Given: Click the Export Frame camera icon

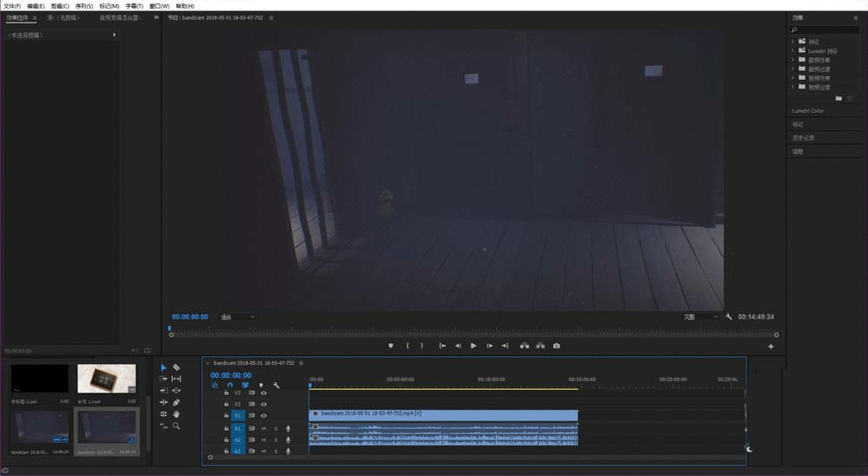Looking at the screenshot, I should click(x=556, y=346).
